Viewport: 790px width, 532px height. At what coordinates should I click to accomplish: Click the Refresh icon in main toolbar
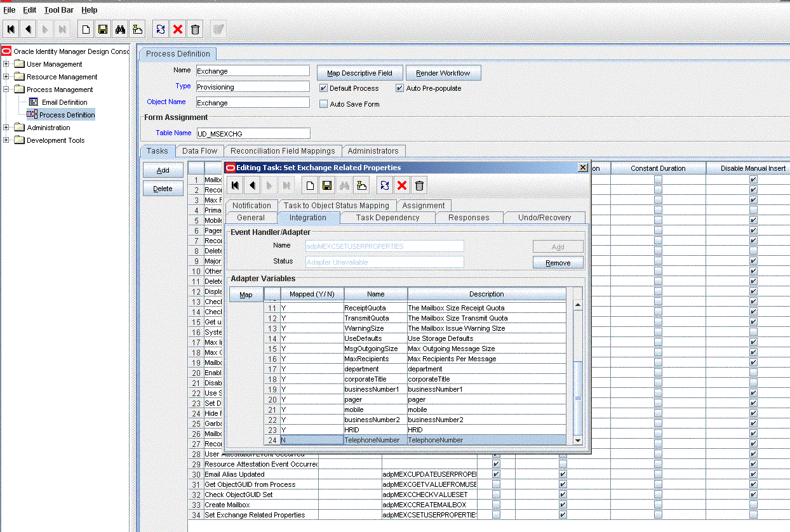coord(161,29)
